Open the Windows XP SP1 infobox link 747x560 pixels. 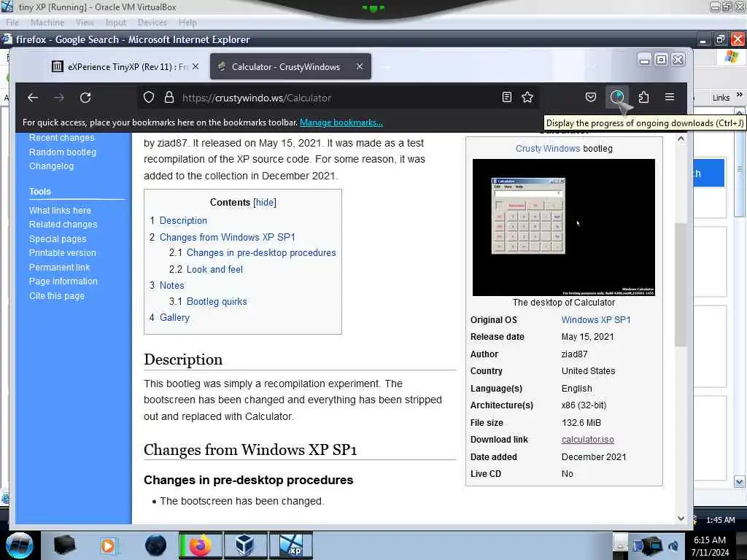[x=596, y=320]
